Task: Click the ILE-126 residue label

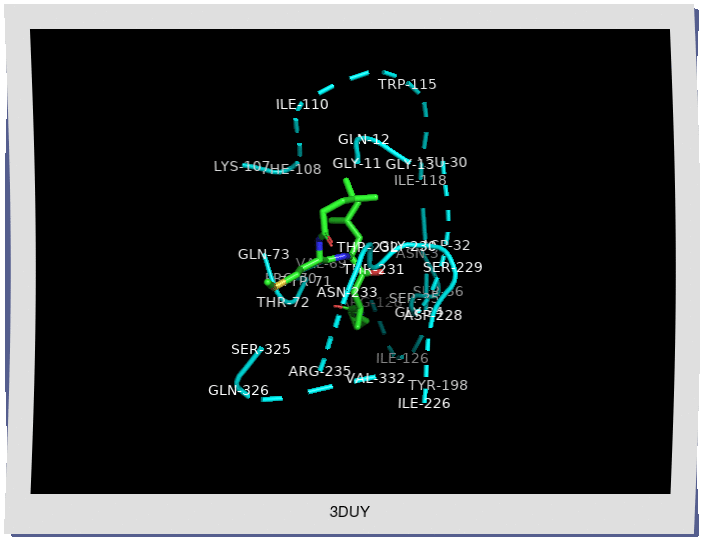Action: tap(402, 359)
